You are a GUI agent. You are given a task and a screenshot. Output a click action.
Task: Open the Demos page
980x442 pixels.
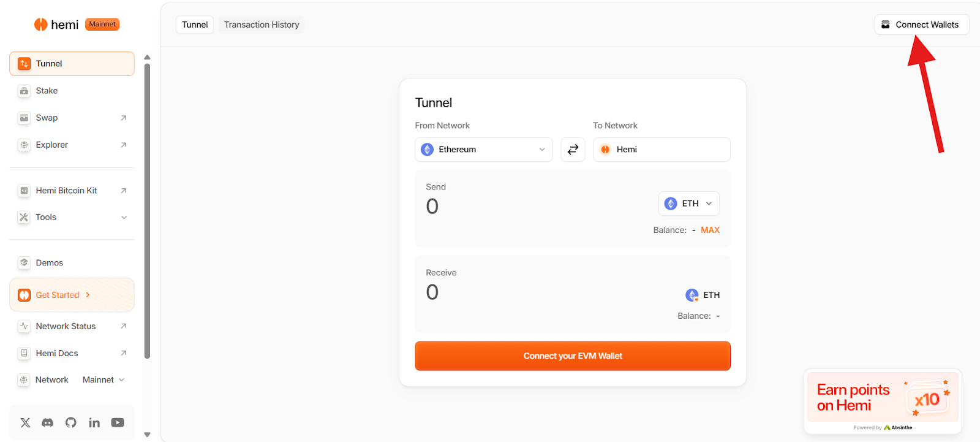pyautogui.click(x=72, y=262)
